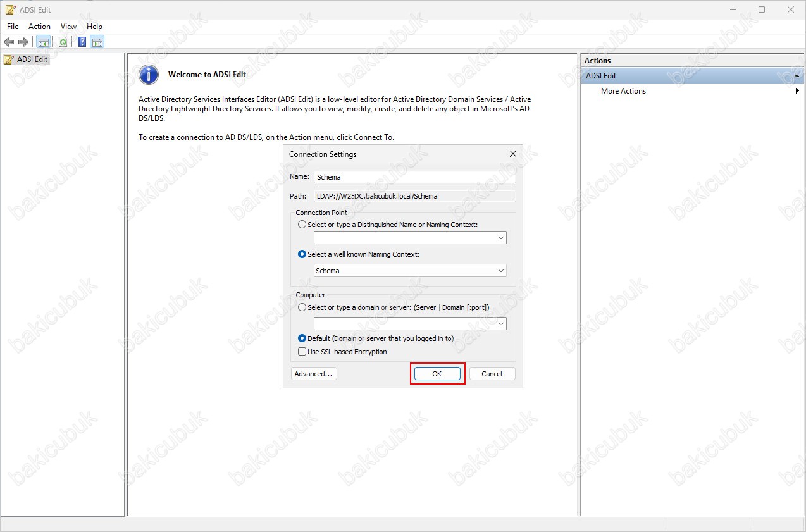Open the Help menu
The image size is (806, 532).
point(94,27)
